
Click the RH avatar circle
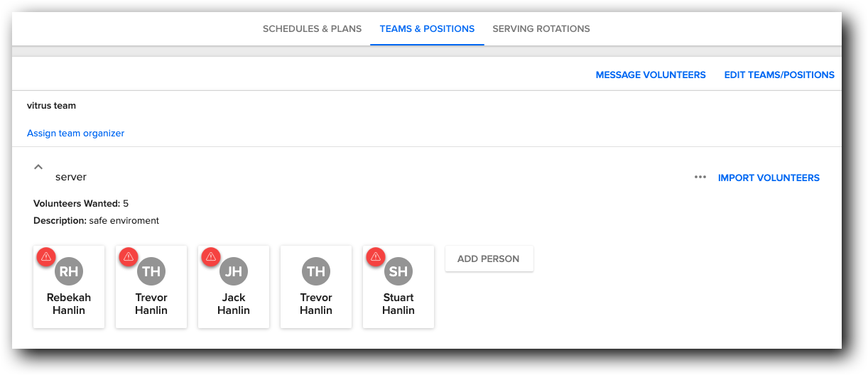pos(69,271)
